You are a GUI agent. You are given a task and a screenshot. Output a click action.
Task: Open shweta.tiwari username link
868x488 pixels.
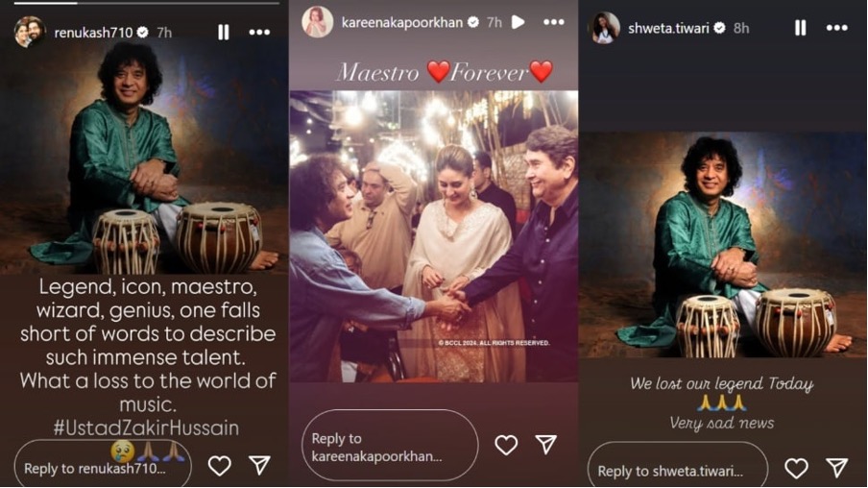click(x=668, y=28)
